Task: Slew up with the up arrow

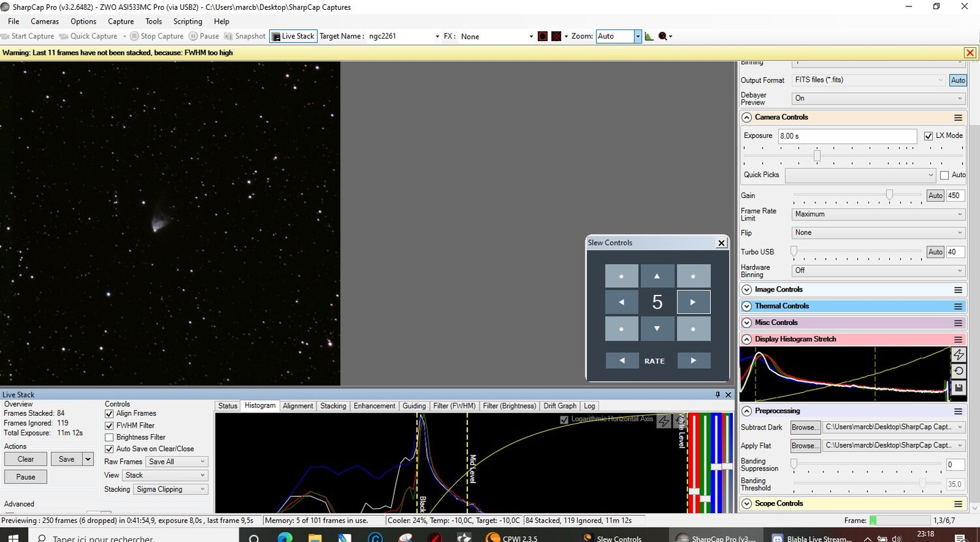Action: click(657, 276)
